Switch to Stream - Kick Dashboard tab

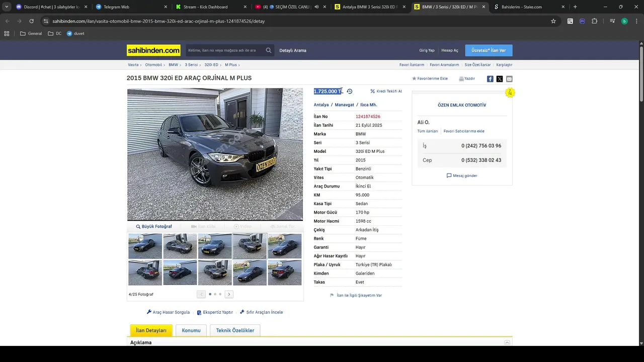[210, 7]
